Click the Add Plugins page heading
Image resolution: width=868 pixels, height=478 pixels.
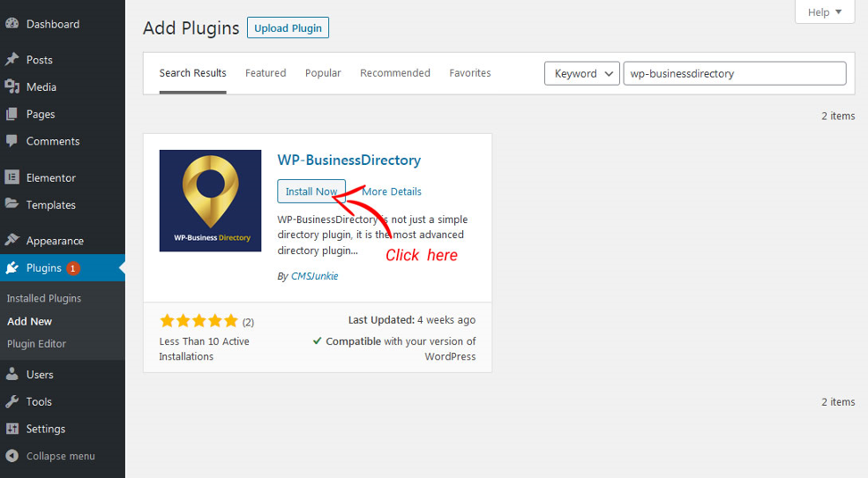click(x=191, y=29)
